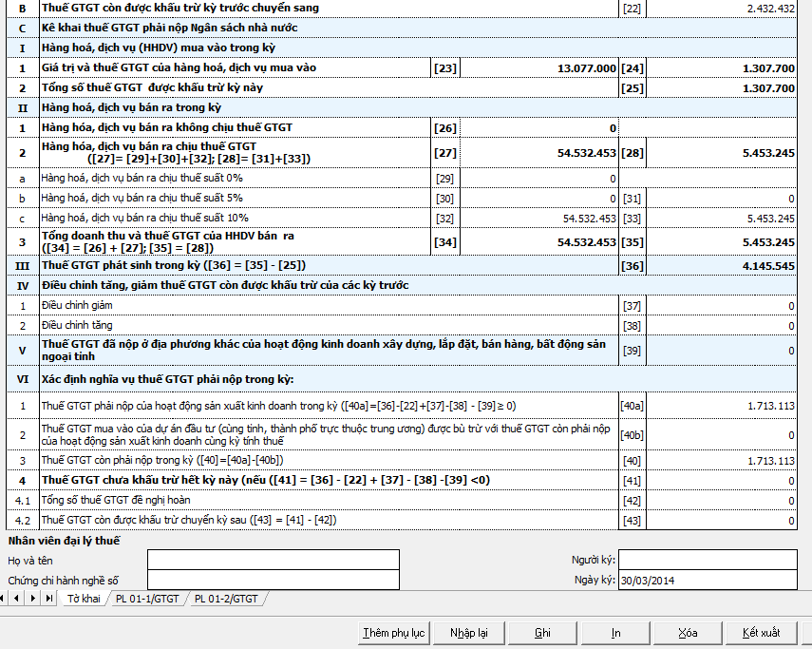Export data with Kết xuất button
Screen dimensions: 812x649
pyautogui.click(x=762, y=633)
